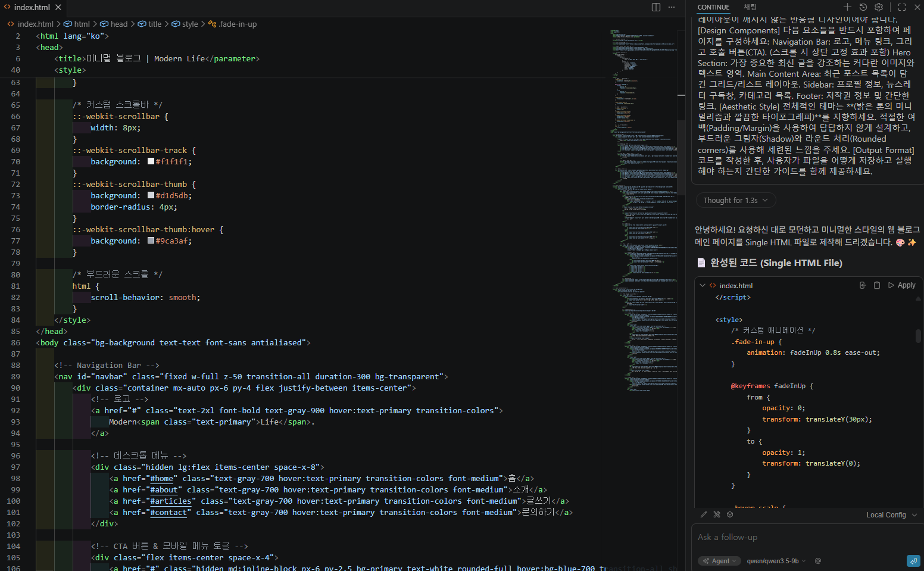The image size is (924, 571).
Task: Click the #9ca3af color swatch
Action: click(151, 241)
